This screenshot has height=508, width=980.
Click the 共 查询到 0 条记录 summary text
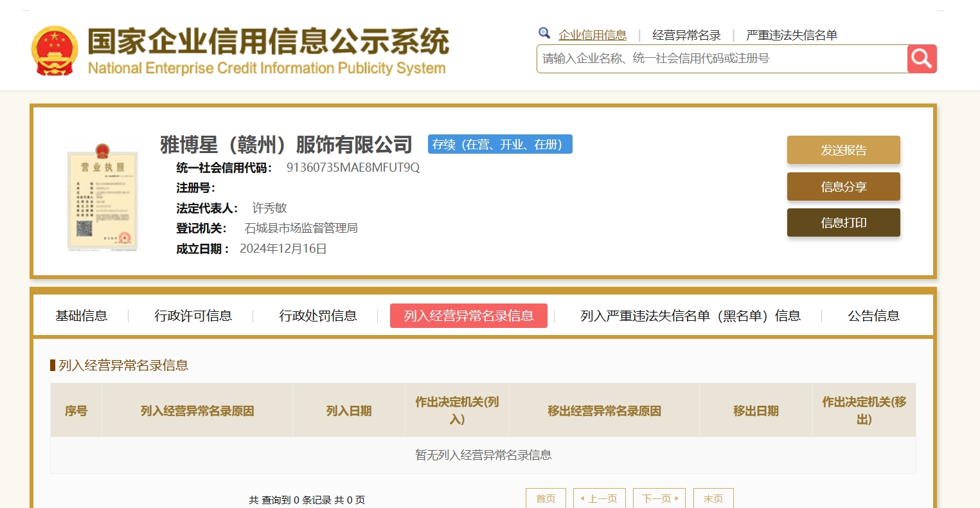[x=307, y=500]
